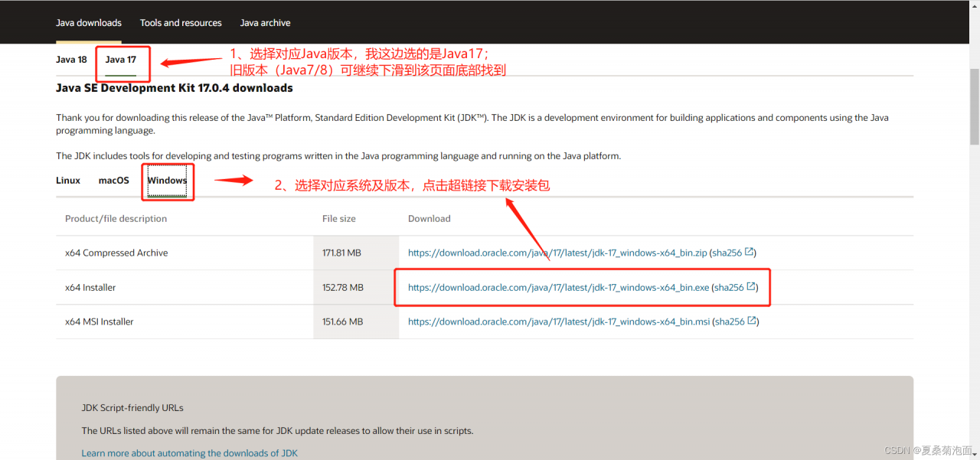Click external-link icon beside msi sha256
Viewport: 980px width, 460px height.
[753, 321]
